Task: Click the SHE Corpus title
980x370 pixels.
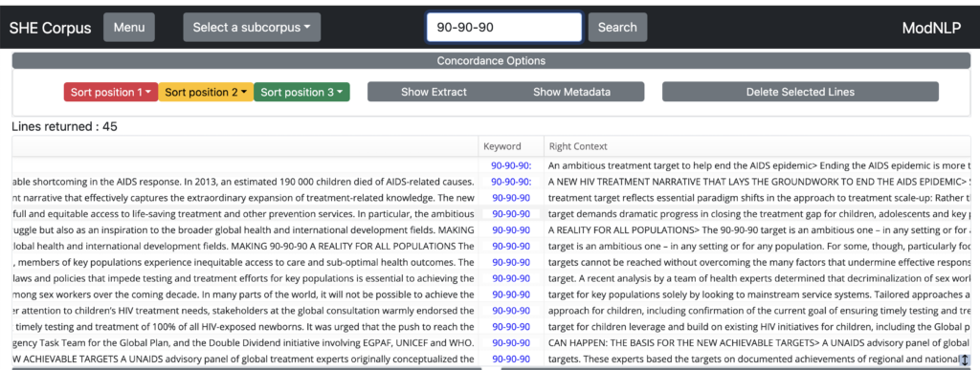Action: click(x=50, y=28)
